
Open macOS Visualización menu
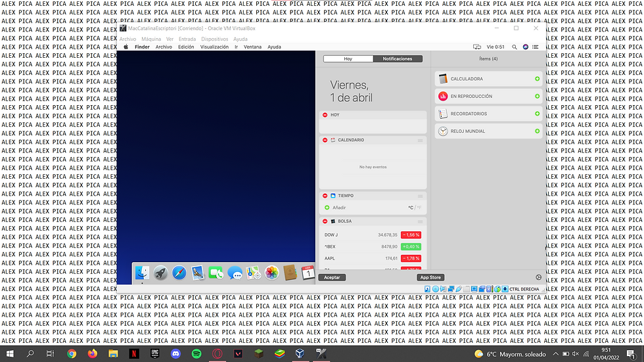[x=214, y=47]
